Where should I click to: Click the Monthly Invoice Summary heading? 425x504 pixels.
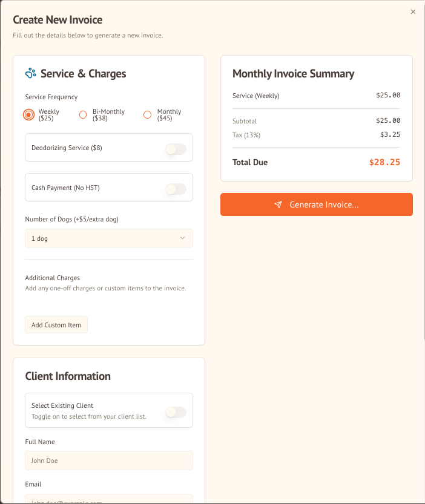(x=293, y=74)
